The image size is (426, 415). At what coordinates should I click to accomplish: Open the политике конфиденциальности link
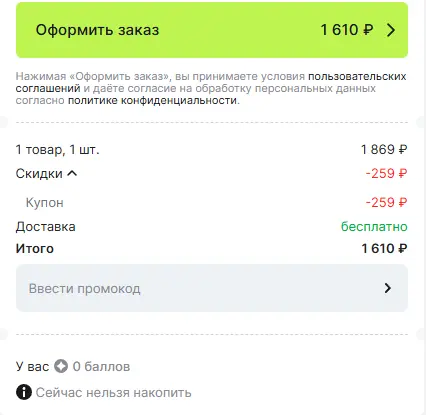pyautogui.click(x=153, y=100)
